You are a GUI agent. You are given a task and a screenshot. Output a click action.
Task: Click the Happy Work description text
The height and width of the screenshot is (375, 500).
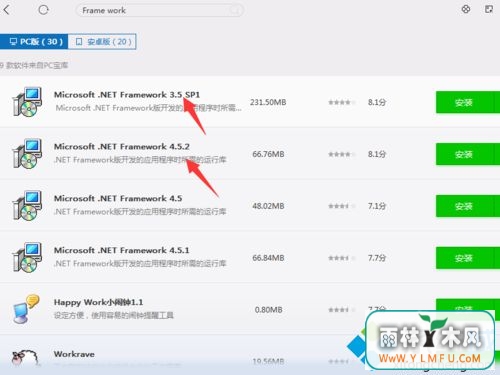click(114, 315)
